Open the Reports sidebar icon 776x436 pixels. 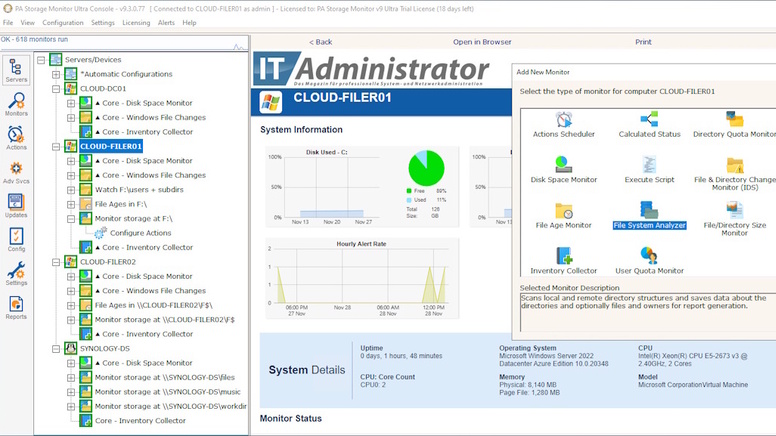point(16,307)
